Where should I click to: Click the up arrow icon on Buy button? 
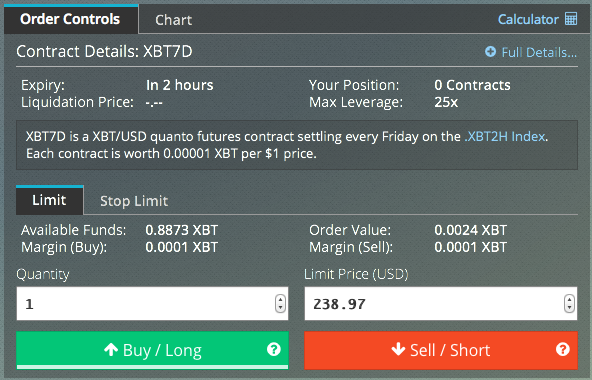click(x=111, y=350)
